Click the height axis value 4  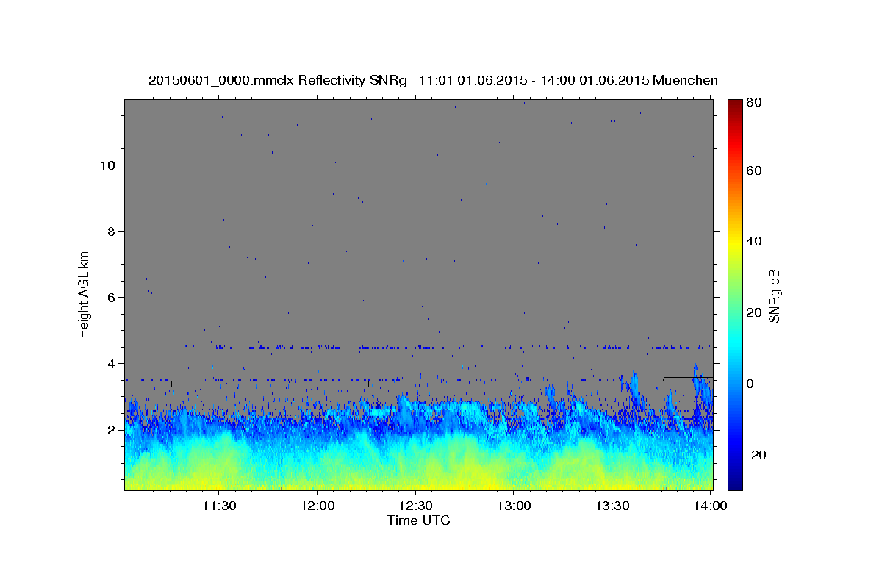click(x=112, y=363)
